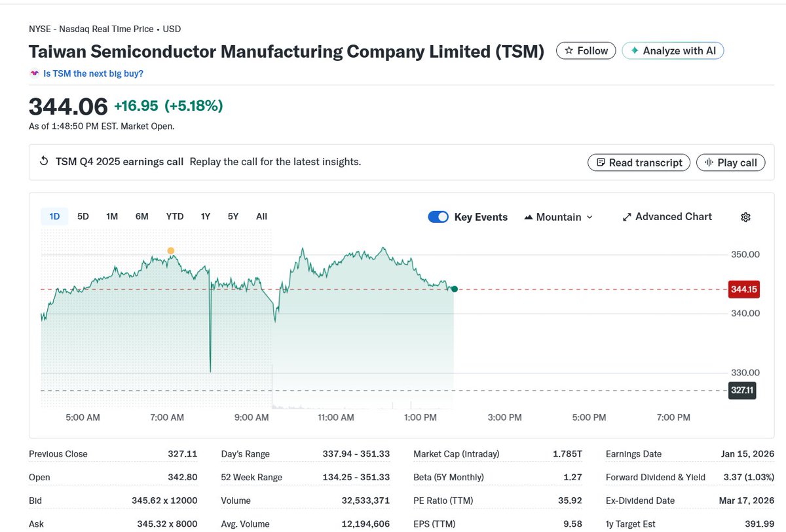
Task: Open chart settings gear icon
Action: tap(745, 218)
